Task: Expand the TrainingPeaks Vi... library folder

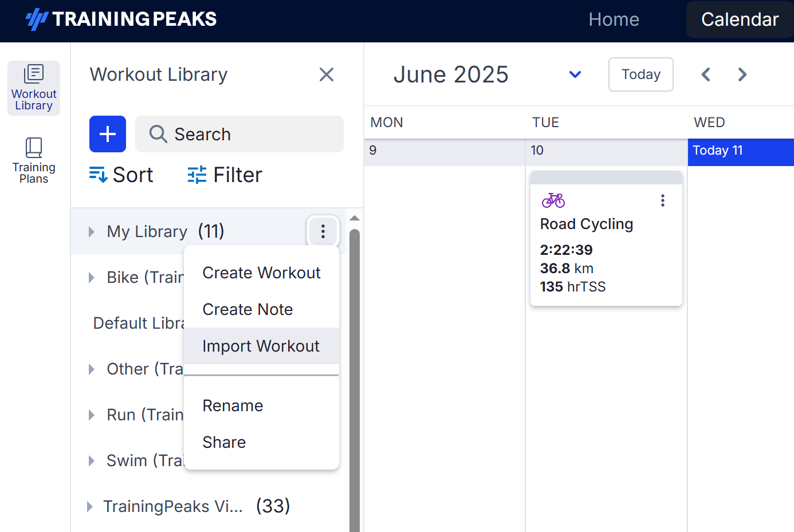Action: (90, 506)
